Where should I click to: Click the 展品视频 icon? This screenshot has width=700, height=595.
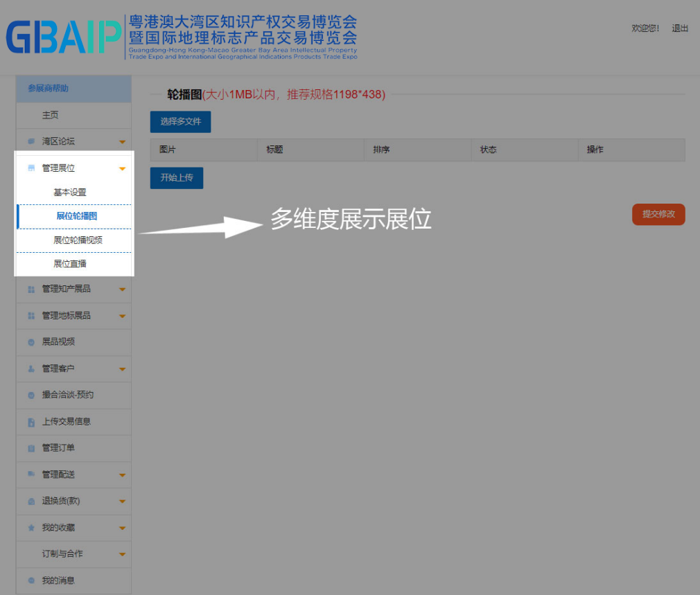31,342
